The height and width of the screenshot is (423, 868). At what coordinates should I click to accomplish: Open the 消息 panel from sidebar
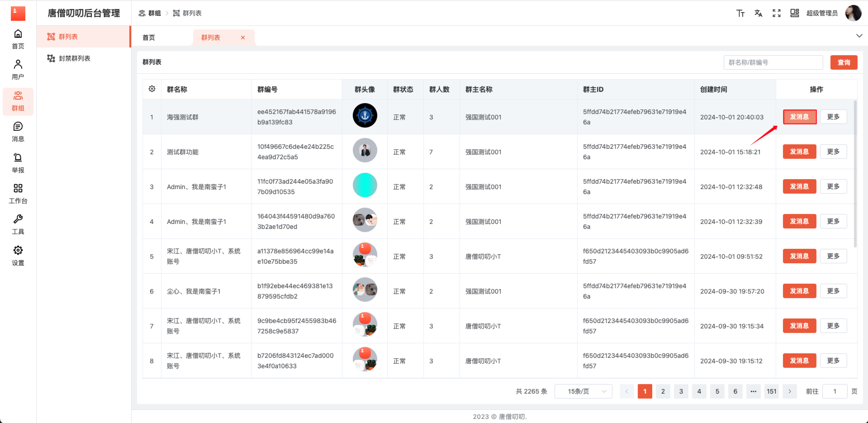point(18,132)
